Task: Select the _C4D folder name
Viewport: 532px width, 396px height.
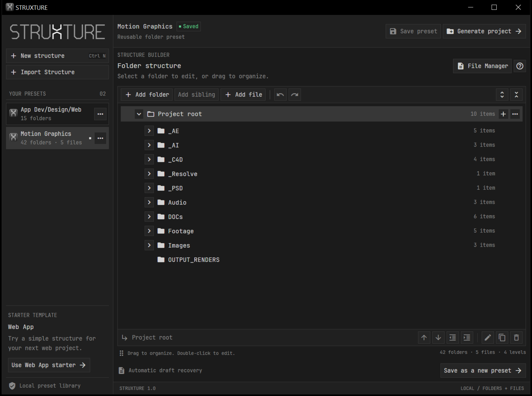Action: click(x=175, y=160)
